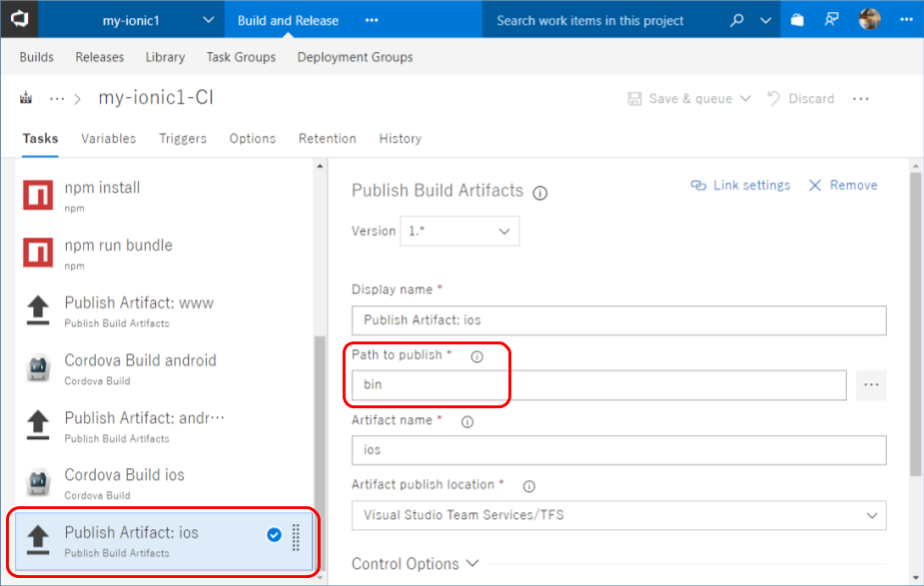Open the Build and Release hub

[x=288, y=21]
